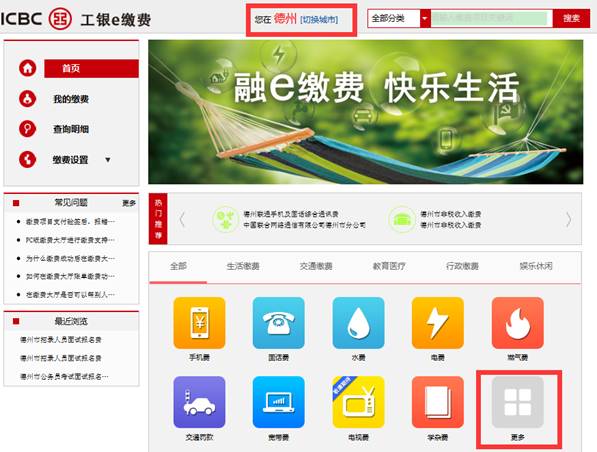
Task: Click the 切换城市 link
Action: click(x=319, y=19)
